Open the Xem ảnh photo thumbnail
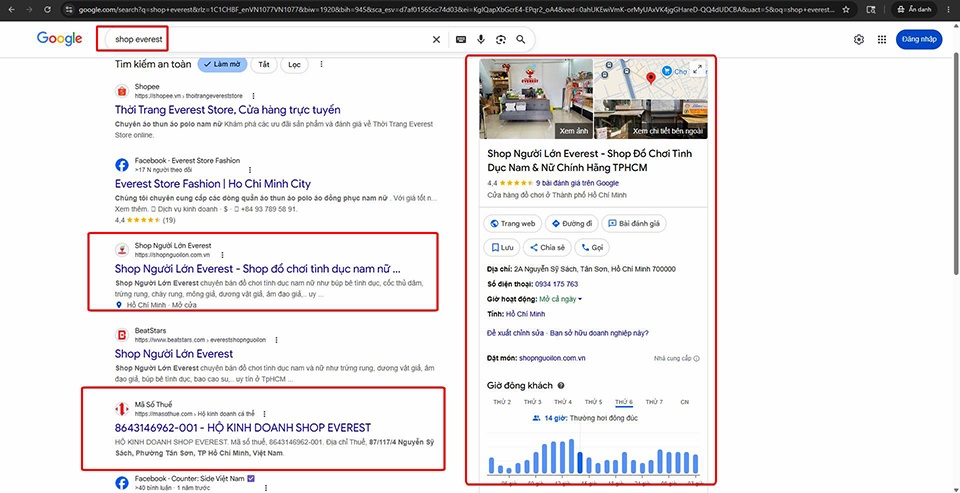 [x=536, y=99]
